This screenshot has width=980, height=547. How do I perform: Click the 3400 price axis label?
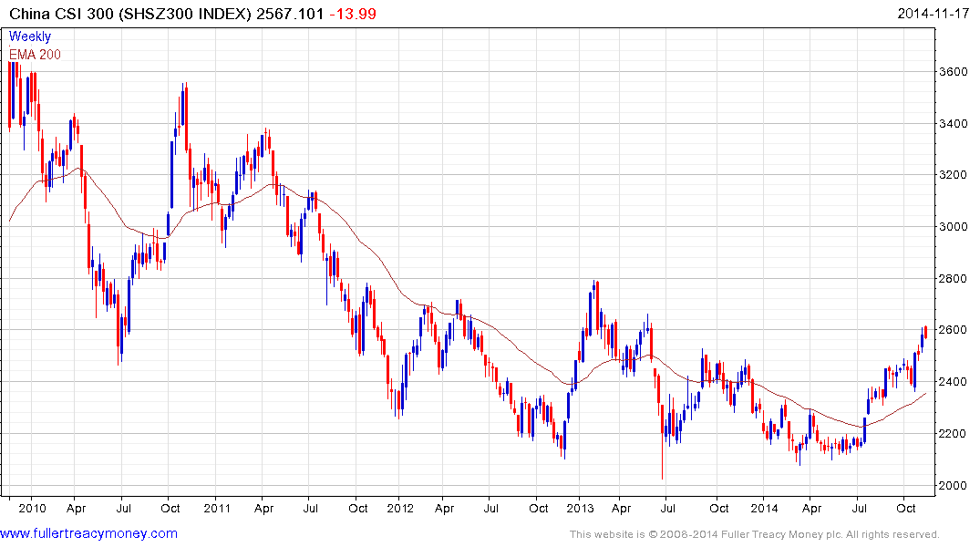(x=954, y=124)
